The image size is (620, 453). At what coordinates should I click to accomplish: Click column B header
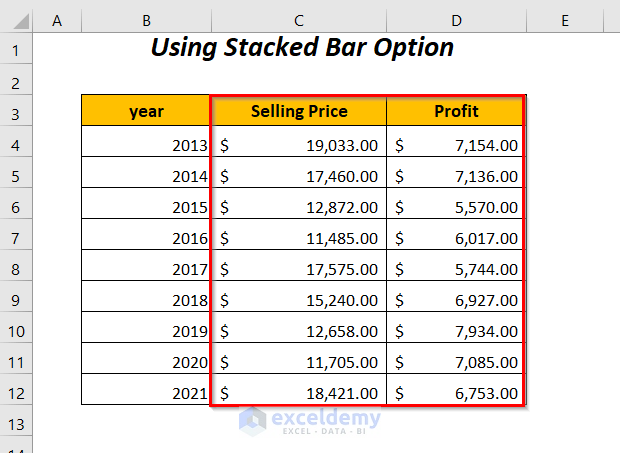(x=147, y=20)
